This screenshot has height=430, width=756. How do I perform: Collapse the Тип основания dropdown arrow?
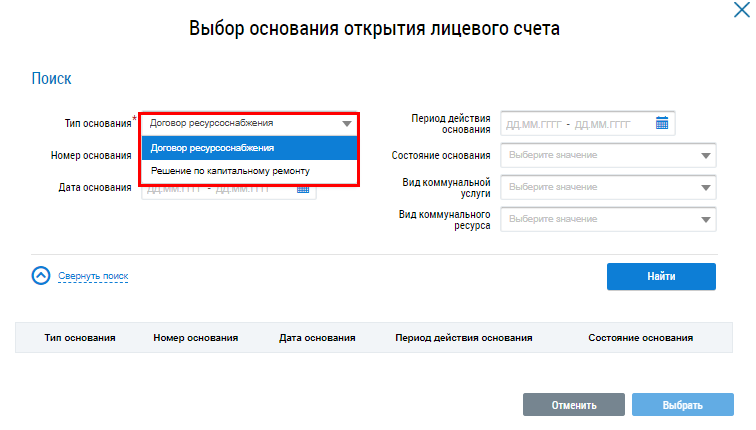tap(346, 123)
